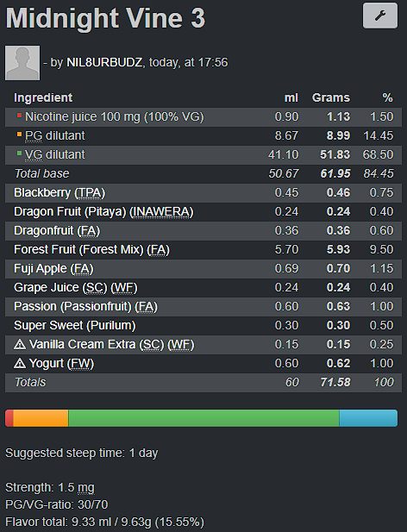Open Dragon Fruit (Pitaya) (INAWERA) flavor
This screenshot has height=532, width=407.
point(103,212)
